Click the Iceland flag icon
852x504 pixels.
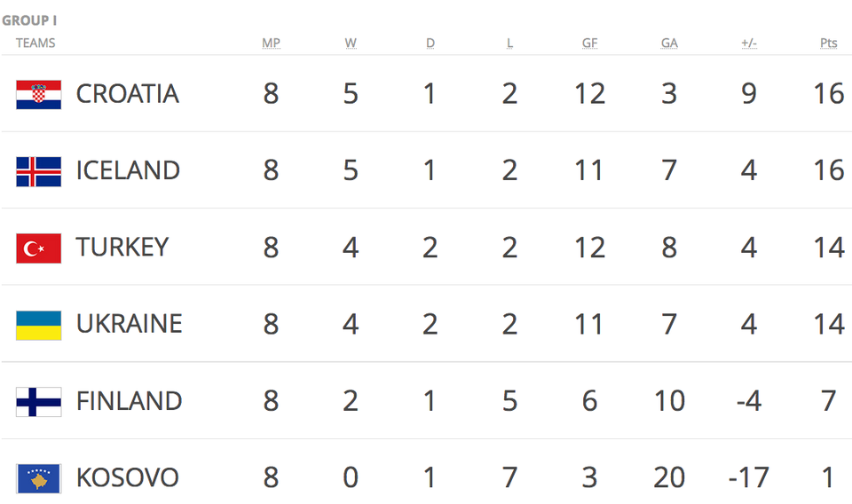click(38, 171)
